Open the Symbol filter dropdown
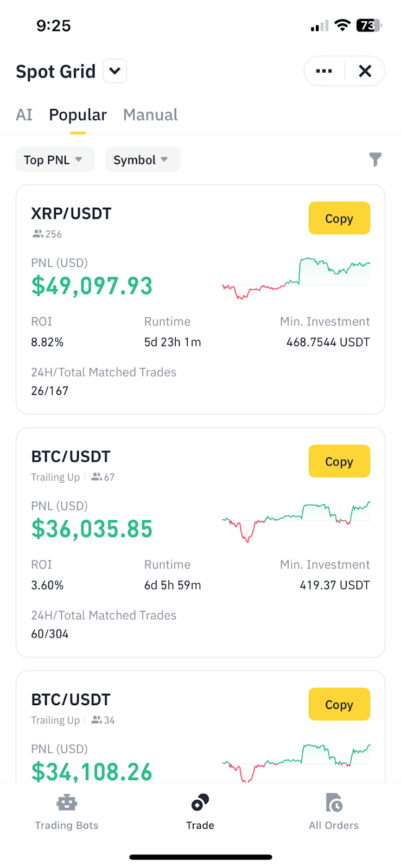 [x=142, y=160]
